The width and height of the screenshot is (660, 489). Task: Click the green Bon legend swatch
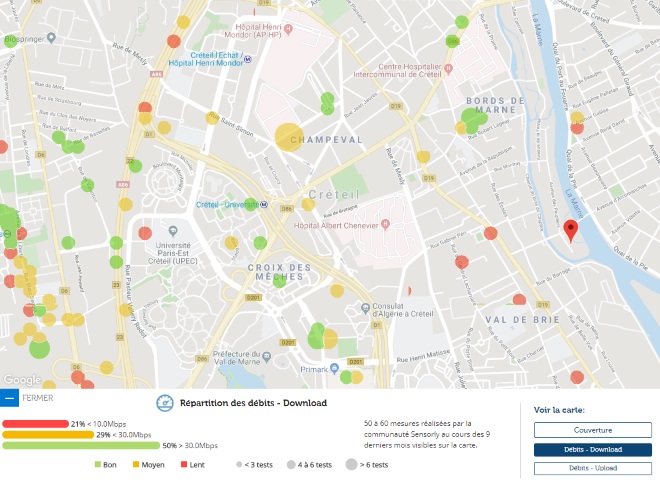[98, 465]
